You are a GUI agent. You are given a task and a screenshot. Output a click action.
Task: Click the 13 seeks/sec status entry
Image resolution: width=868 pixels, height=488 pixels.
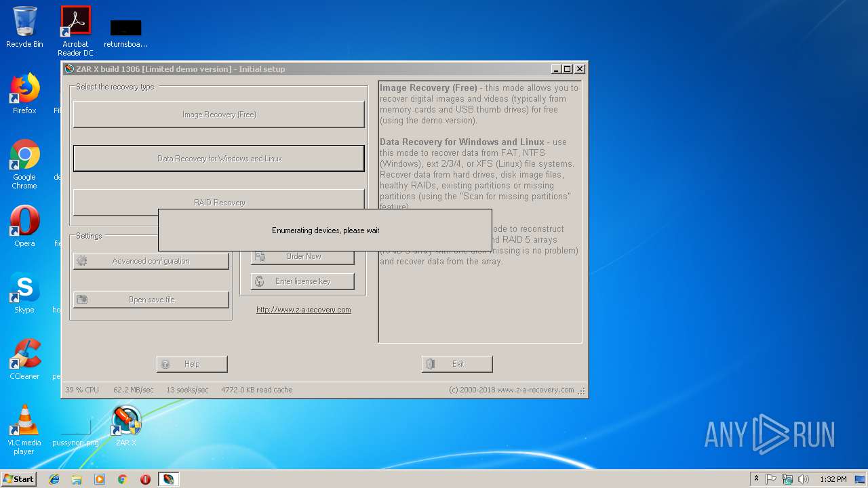coord(187,390)
